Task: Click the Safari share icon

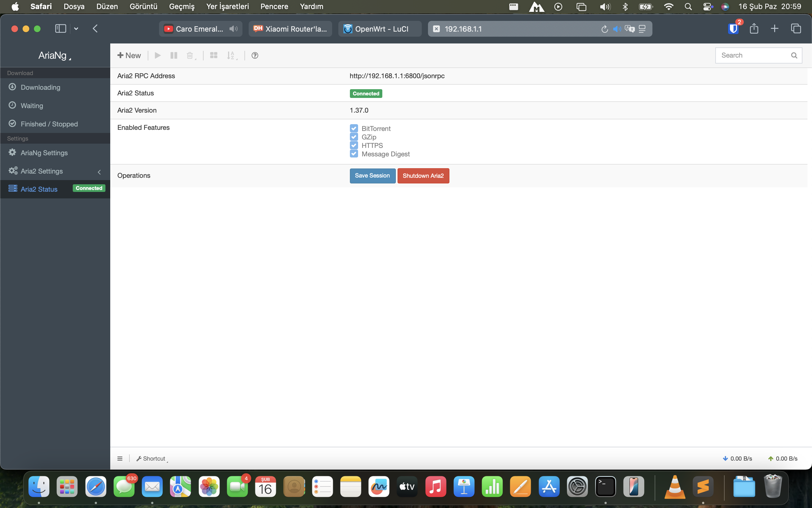Action: (754, 29)
